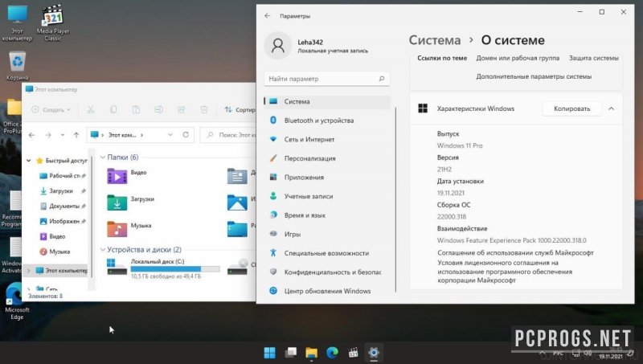Open 'Создать' dropdown in Explorer
The height and width of the screenshot is (364, 643).
coord(51,109)
